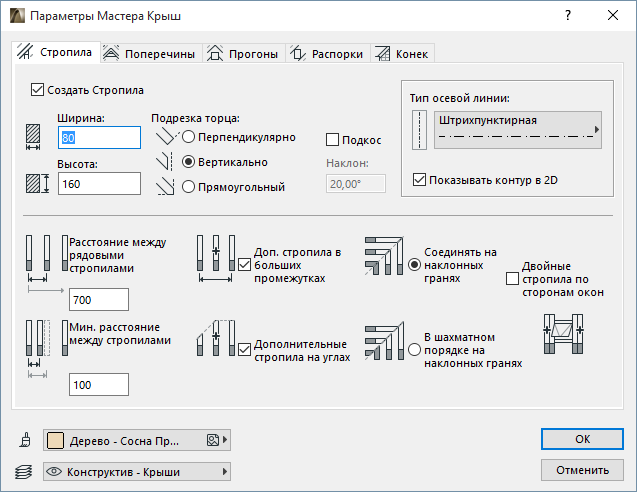Click the Высота input field

pos(99,184)
